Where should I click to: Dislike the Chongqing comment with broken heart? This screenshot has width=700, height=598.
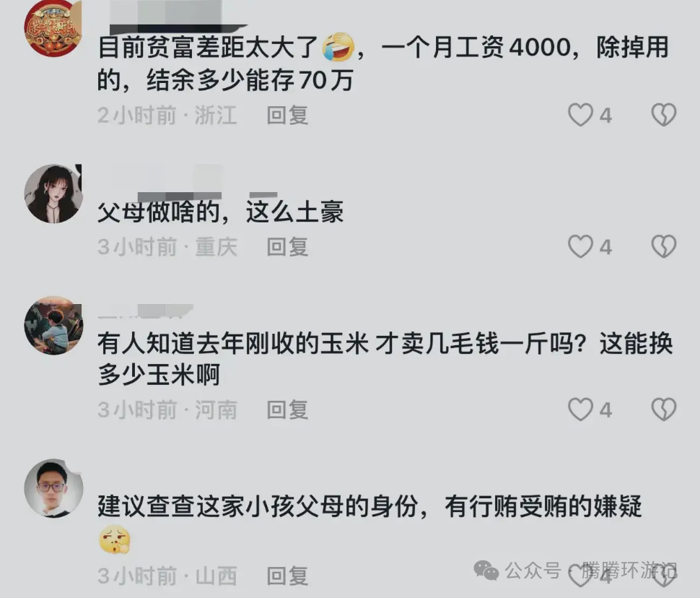click(664, 246)
